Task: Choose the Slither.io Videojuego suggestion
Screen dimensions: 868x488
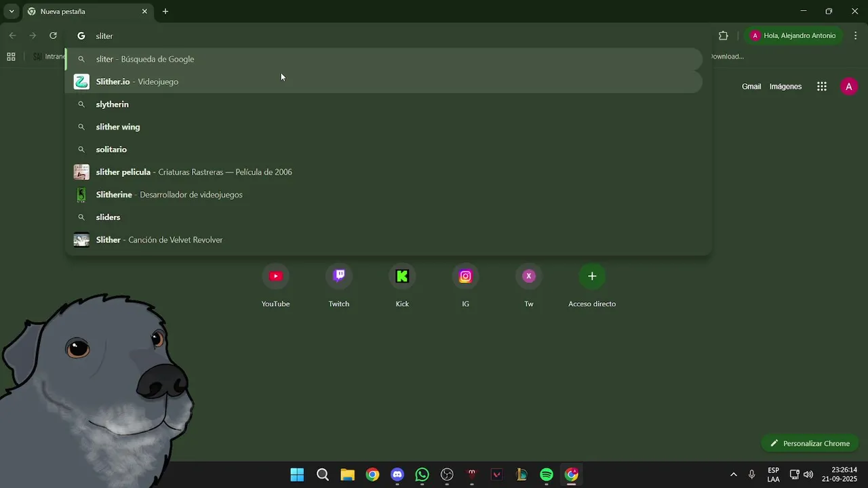Action: (x=384, y=81)
